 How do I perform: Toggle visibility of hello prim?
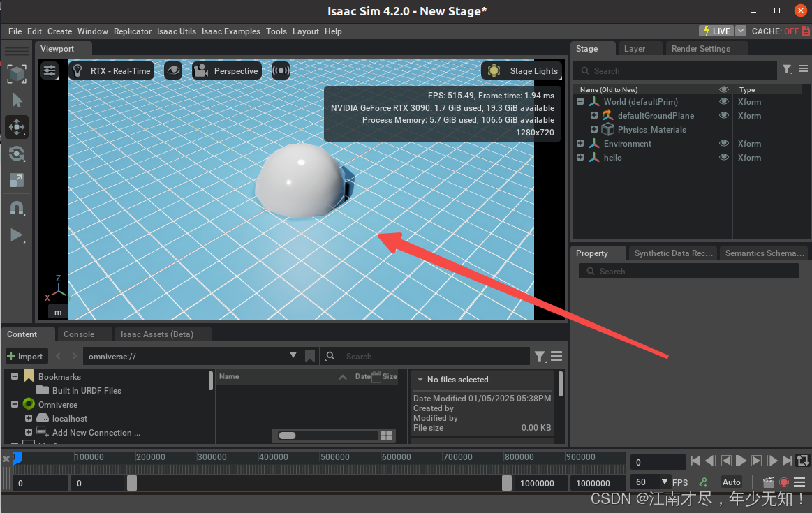click(724, 157)
